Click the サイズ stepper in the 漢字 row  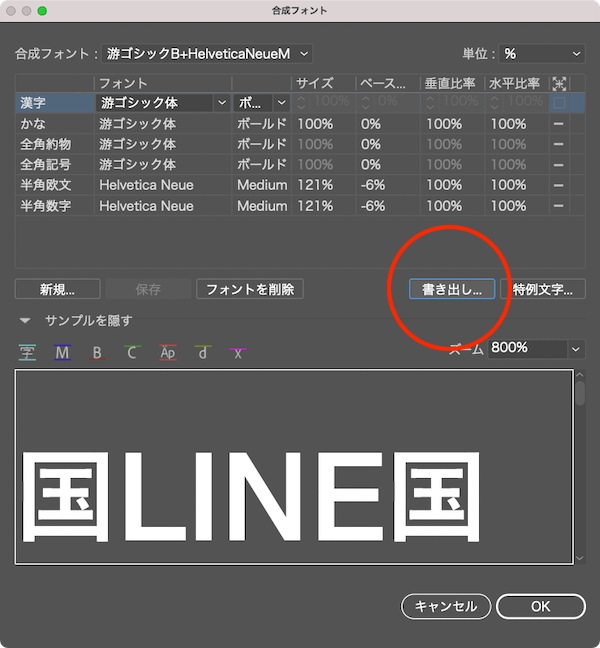tap(301, 103)
